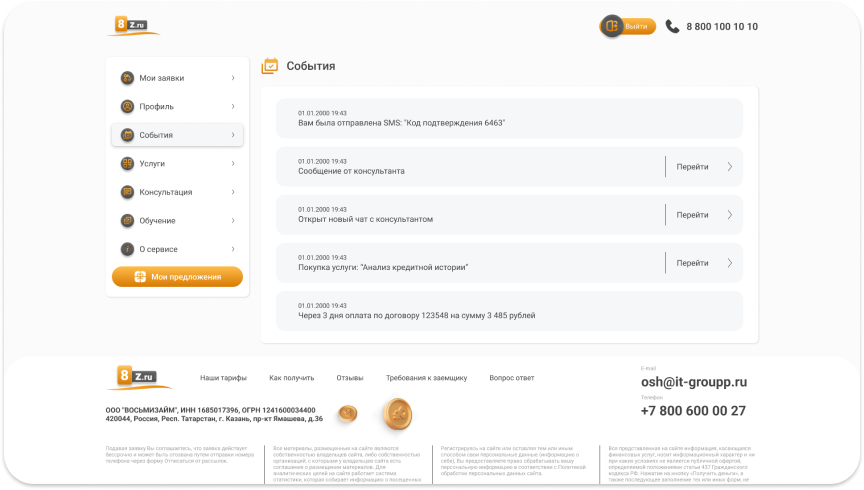The height and width of the screenshot is (490, 864).
Task: Click the 8Z.ru logo in header
Action: tap(133, 26)
